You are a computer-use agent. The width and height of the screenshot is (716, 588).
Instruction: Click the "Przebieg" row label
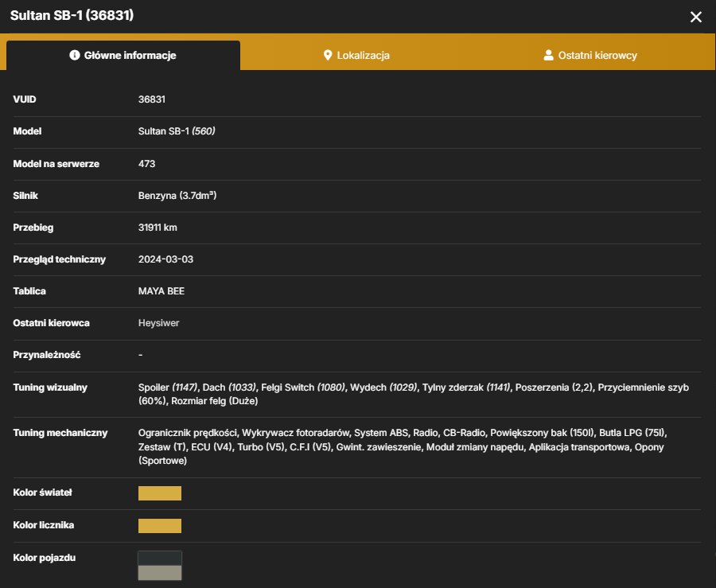tap(33, 228)
